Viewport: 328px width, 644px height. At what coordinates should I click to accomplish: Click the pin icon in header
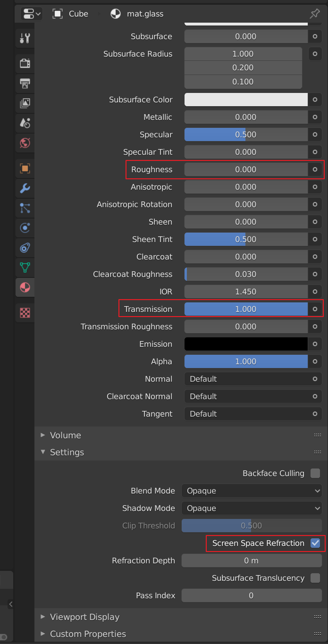click(x=314, y=14)
